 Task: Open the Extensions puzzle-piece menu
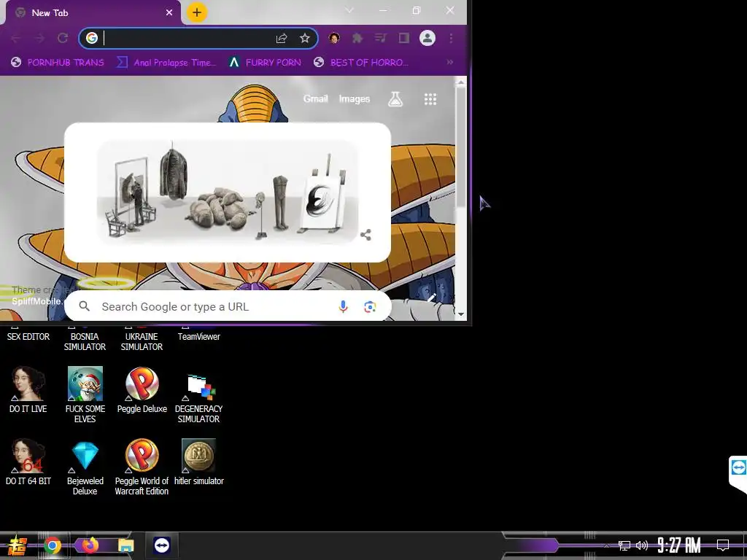coord(357,38)
